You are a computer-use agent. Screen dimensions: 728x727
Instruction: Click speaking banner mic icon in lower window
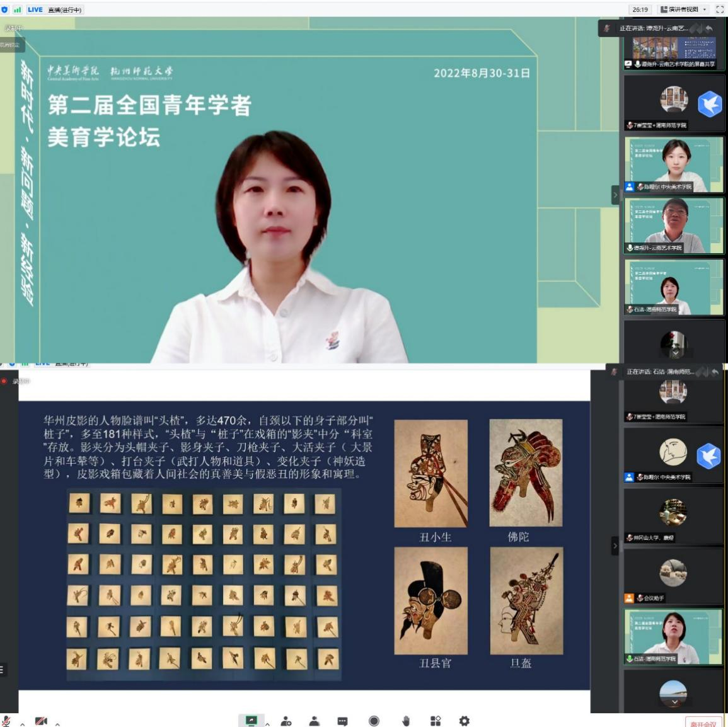coord(614,372)
